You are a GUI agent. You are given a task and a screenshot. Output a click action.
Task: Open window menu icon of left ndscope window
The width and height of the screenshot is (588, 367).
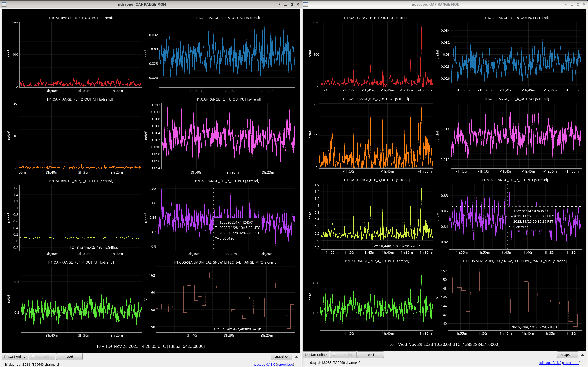(4, 4)
